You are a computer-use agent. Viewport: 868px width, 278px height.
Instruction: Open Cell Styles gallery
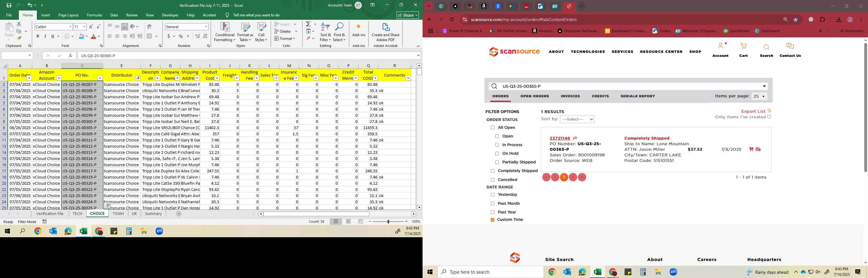(x=261, y=32)
